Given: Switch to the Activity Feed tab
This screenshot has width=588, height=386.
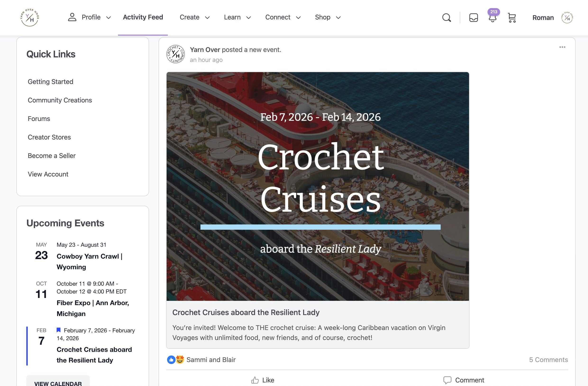Looking at the screenshot, I should pos(143,17).
